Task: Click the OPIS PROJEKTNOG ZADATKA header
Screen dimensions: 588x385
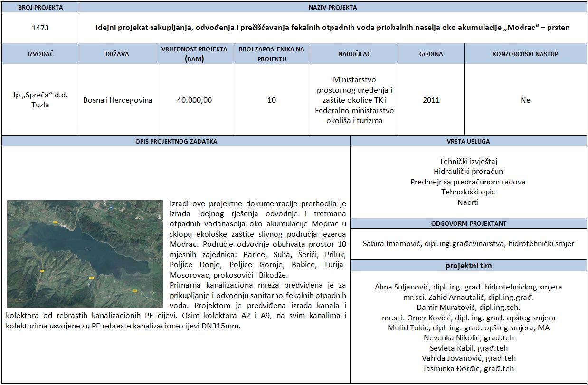Action: pos(176,141)
